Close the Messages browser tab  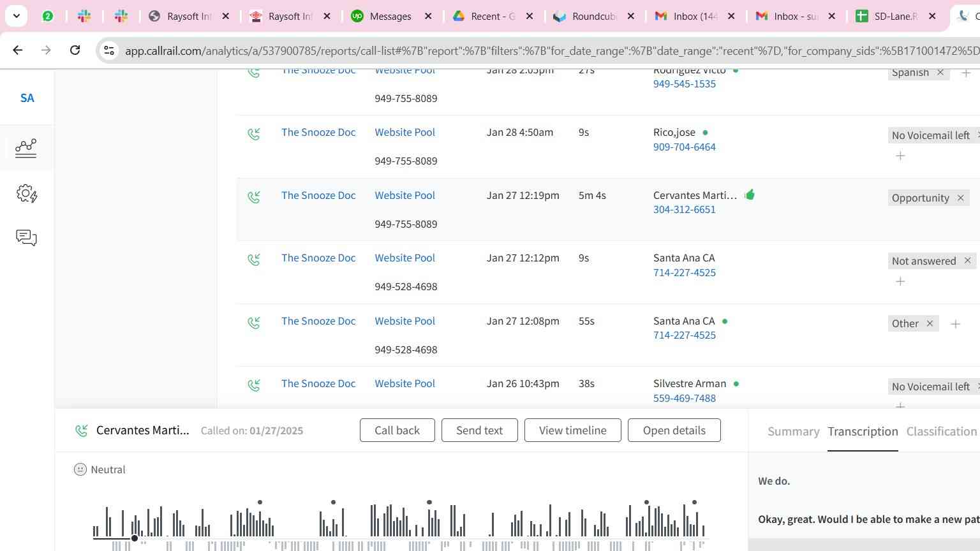coord(428,17)
